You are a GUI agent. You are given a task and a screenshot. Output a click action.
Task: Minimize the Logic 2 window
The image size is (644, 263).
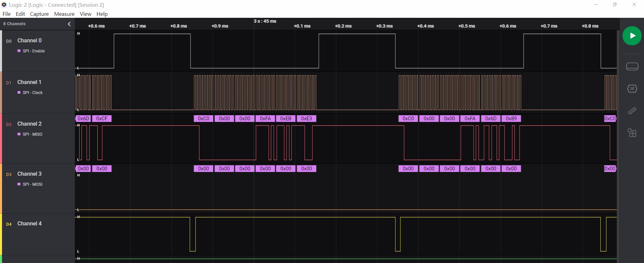coord(596,5)
